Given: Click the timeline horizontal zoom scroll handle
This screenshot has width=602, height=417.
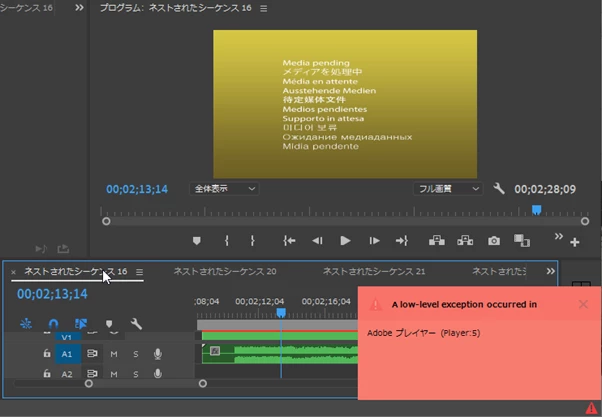Looking at the screenshot, I should (x=203, y=383).
